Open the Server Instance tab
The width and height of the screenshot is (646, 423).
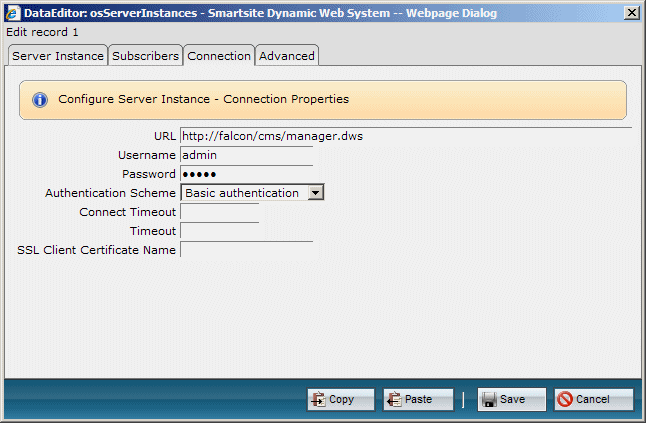pyautogui.click(x=58, y=56)
